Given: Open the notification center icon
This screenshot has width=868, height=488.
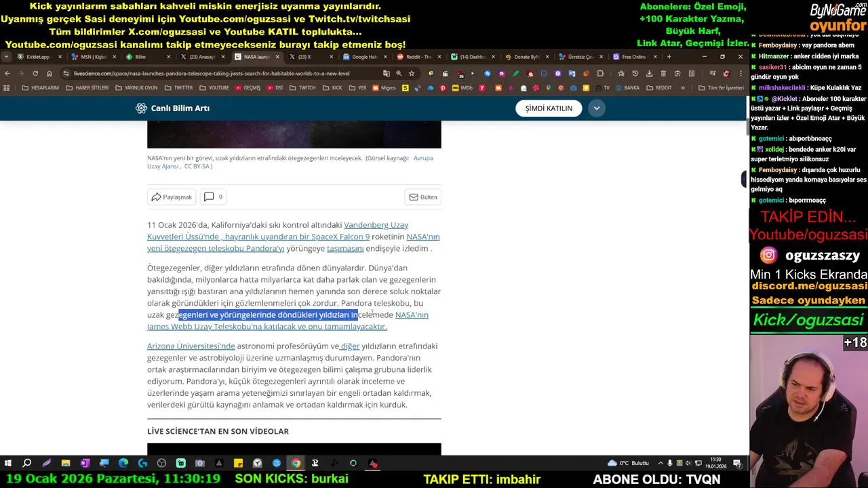Looking at the screenshot, I should pyautogui.click(x=737, y=464).
